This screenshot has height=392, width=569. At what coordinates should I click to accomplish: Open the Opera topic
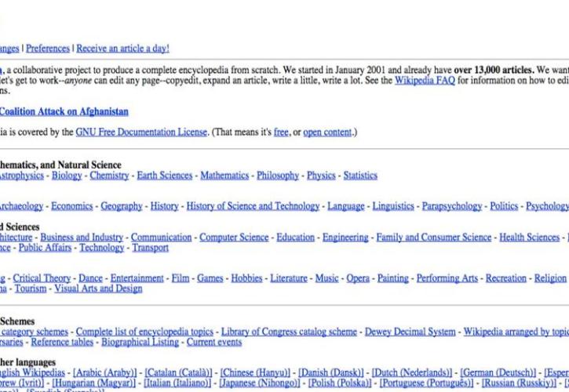(358, 278)
